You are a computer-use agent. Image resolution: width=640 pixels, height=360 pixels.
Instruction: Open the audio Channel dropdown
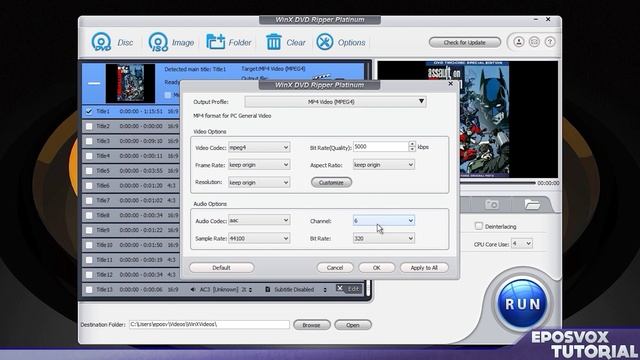(384, 220)
